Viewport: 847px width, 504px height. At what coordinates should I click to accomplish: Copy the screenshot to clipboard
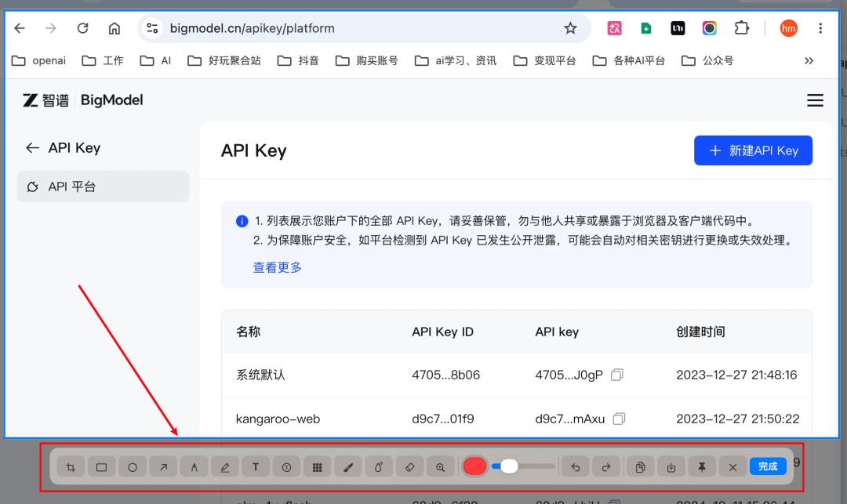click(640, 467)
